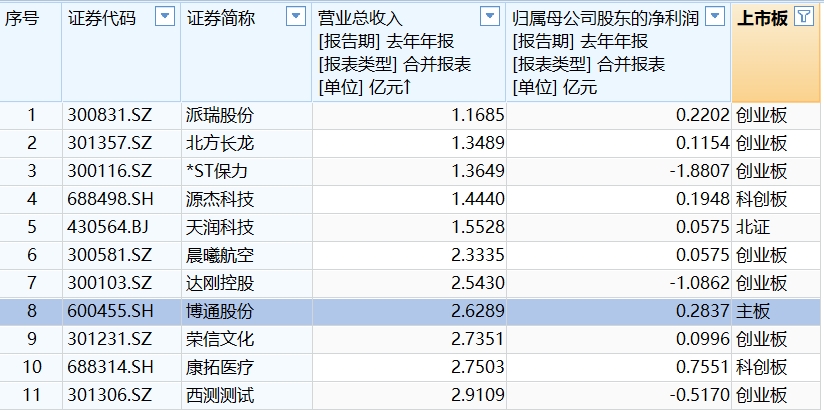The width and height of the screenshot is (824, 410).
Task: Click the 上市板 header label
Action: tap(763, 19)
